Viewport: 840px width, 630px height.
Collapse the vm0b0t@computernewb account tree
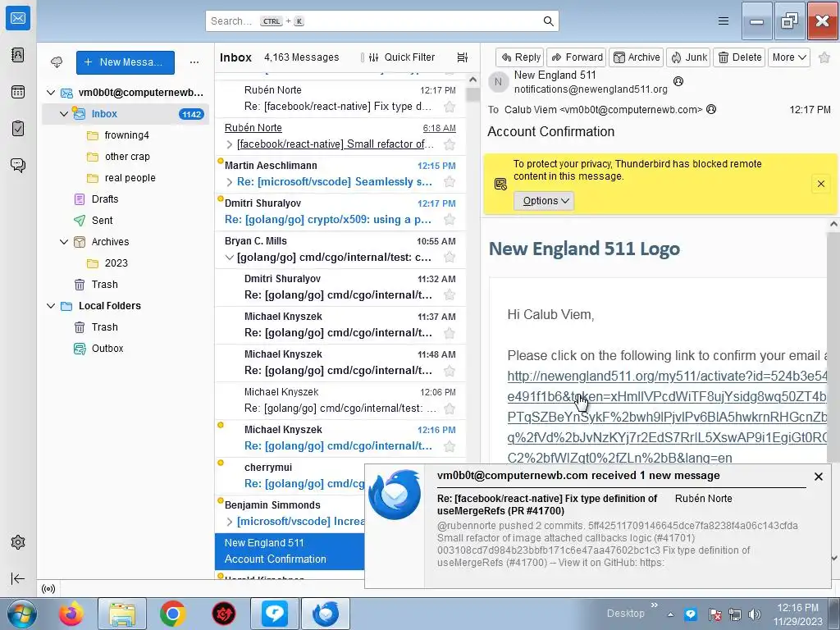(x=51, y=93)
